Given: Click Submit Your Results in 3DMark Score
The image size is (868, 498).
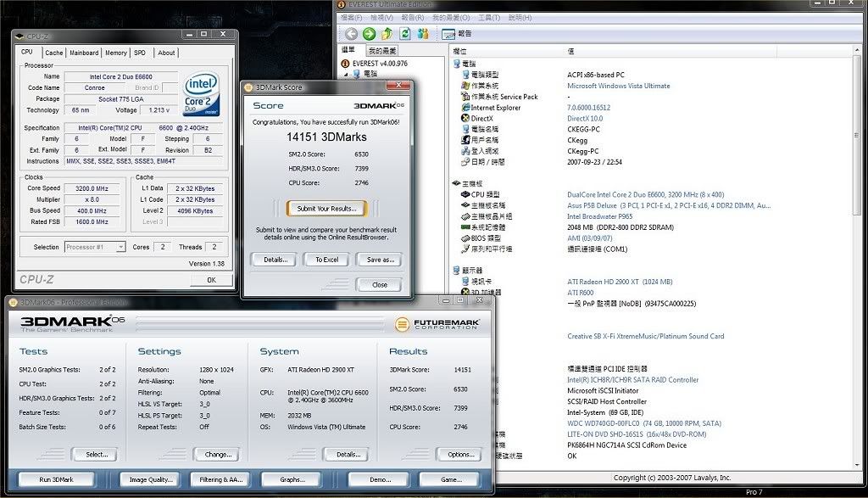Looking at the screenshot, I should pyautogui.click(x=326, y=209).
